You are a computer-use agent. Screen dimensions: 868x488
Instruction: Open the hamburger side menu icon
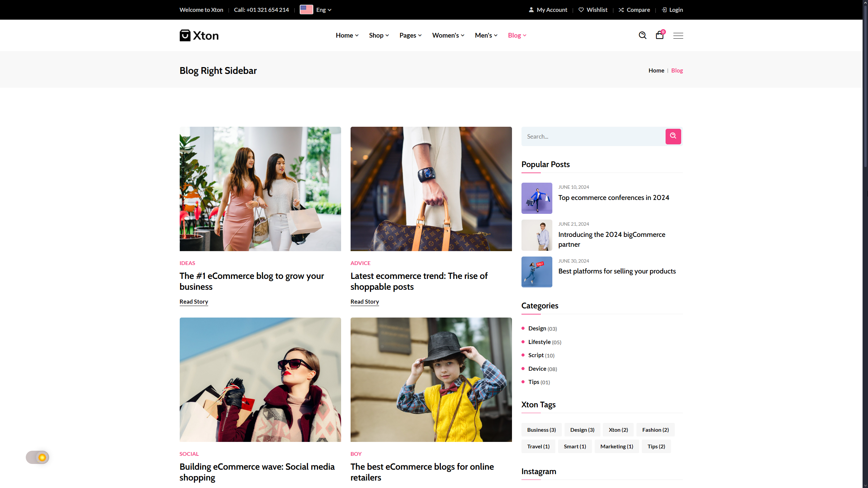678,36
